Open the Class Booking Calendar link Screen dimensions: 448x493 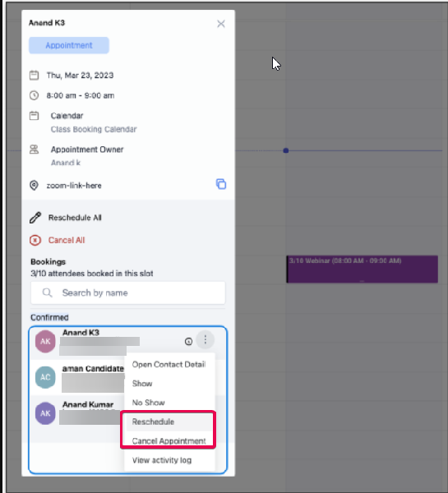(x=94, y=129)
